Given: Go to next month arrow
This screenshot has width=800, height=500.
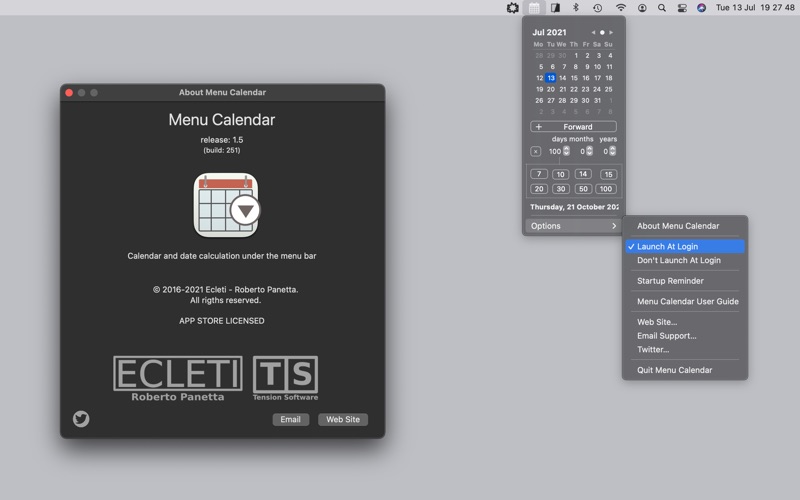Looking at the screenshot, I should click(611, 32).
